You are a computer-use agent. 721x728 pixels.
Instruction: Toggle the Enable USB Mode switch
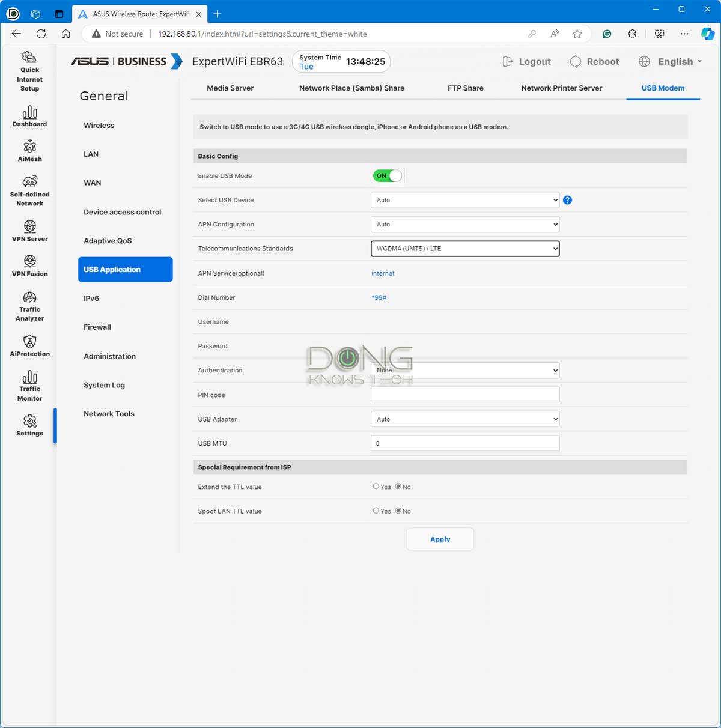[388, 175]
